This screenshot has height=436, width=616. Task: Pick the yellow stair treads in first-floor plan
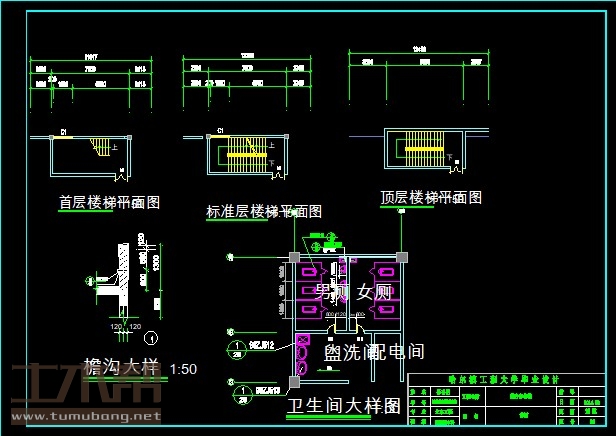click(x=100, y=147)
